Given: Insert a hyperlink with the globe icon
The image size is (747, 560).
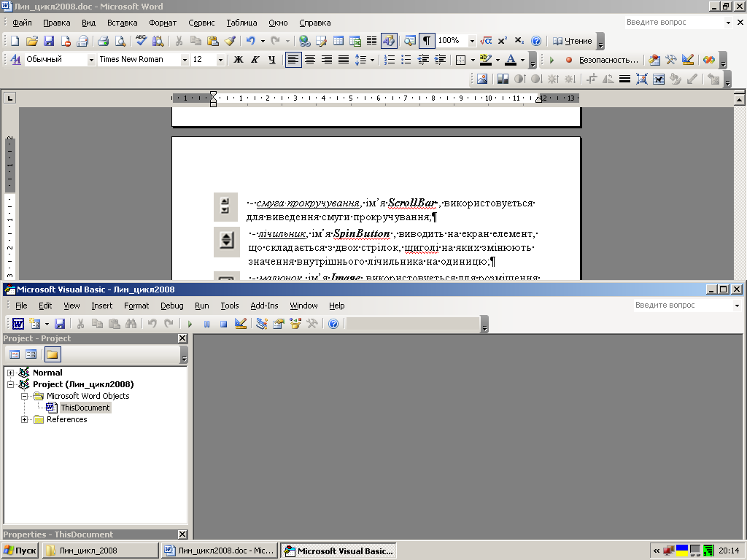Looking at the screenshot, I should pos(304,41).
